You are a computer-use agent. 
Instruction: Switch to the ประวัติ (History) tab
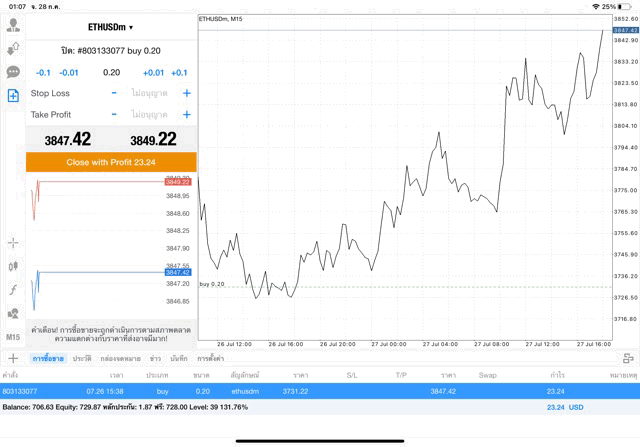82,357
